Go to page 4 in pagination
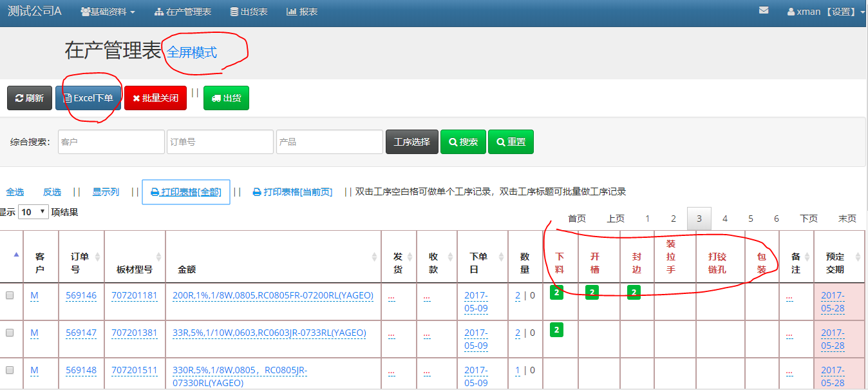 click(x=725, y=219)
